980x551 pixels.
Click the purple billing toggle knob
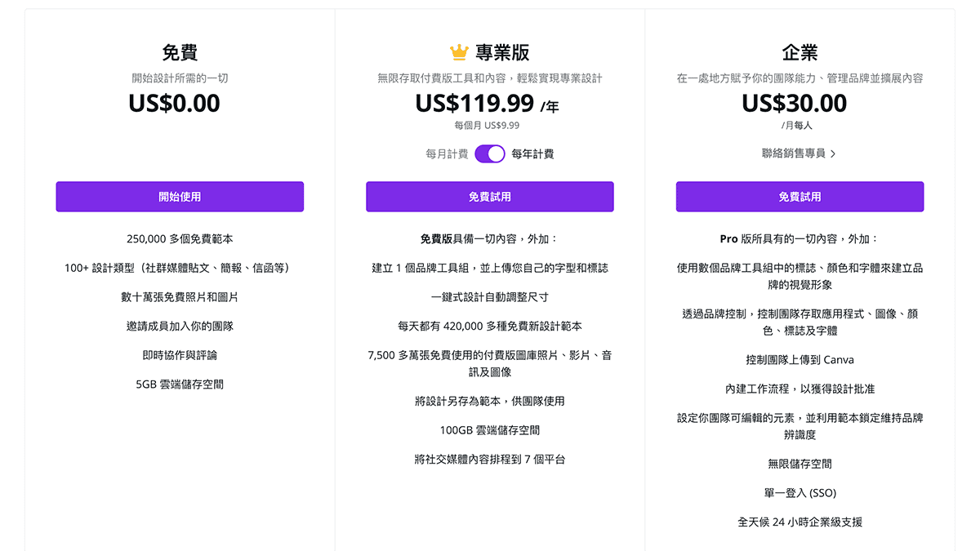click(496, 154)
